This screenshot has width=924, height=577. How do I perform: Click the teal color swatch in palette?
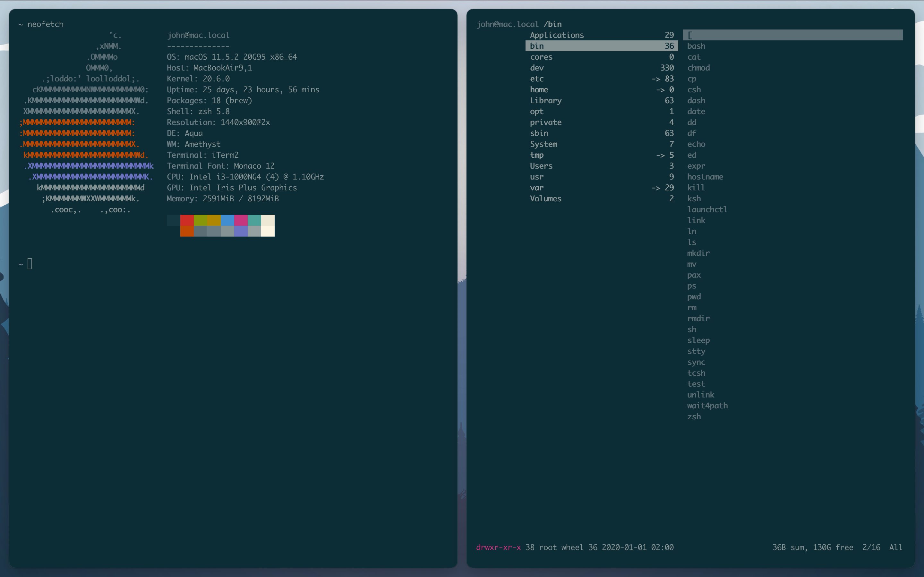point(254,220)
